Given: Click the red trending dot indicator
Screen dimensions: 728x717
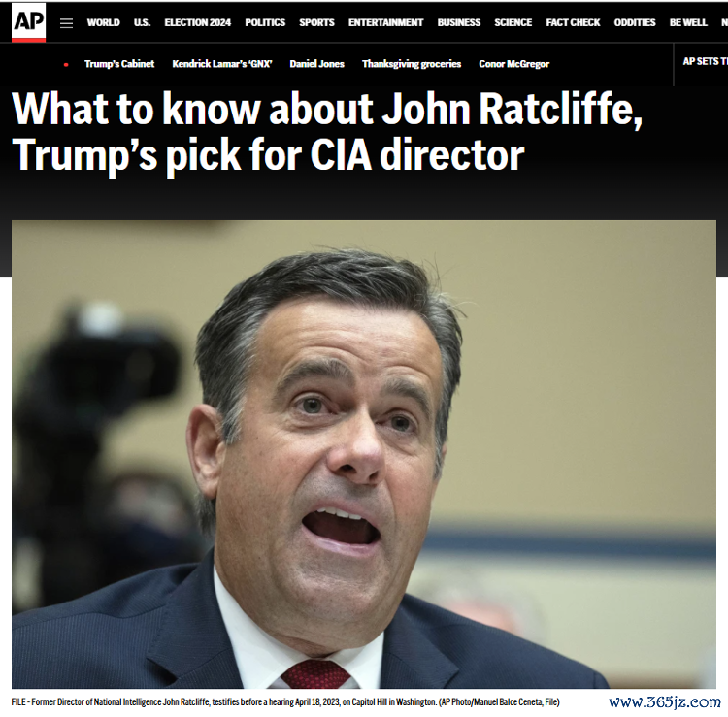Looking at the screenshot, I should (x=66, y=64).
